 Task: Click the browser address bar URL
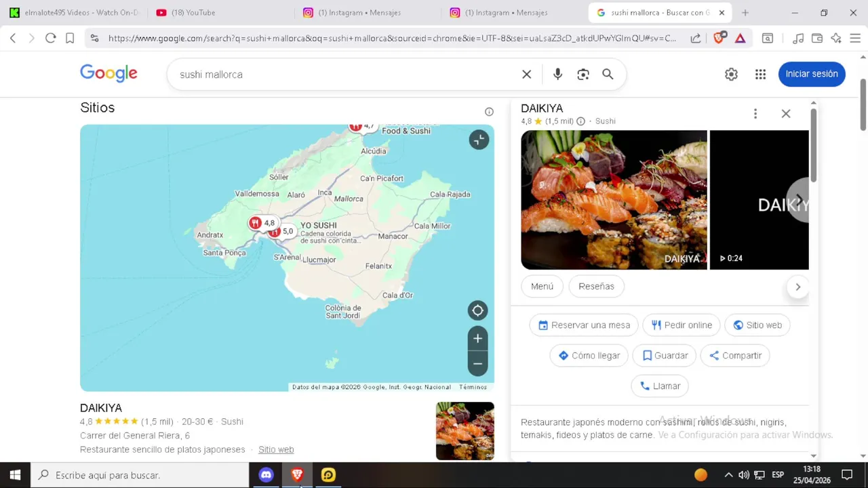coord(392,39)
